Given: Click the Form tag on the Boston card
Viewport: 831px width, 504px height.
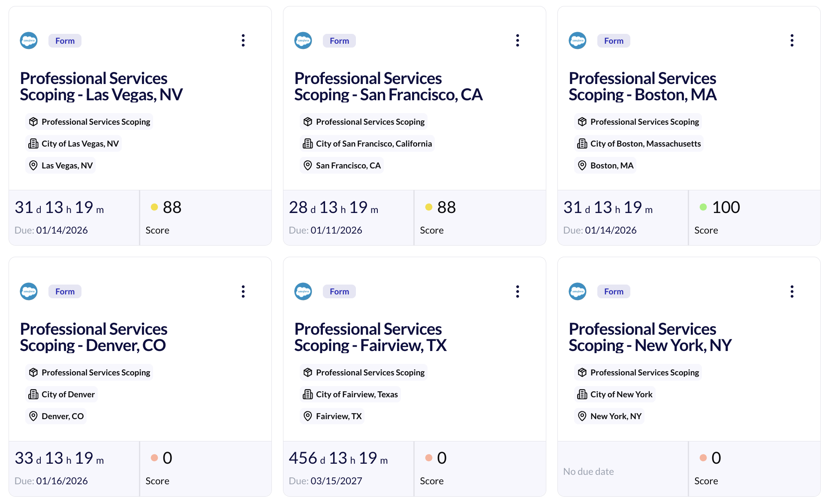Looking at the screenshot, I should [614, 41].
